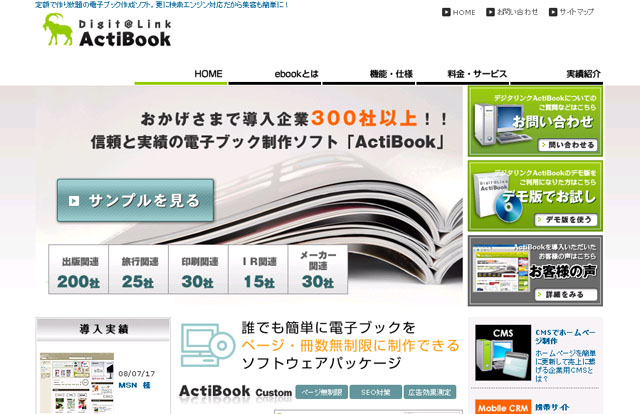Open the お問い合わせ link in the top bar
640x414 pixels.
click(517, 12)
